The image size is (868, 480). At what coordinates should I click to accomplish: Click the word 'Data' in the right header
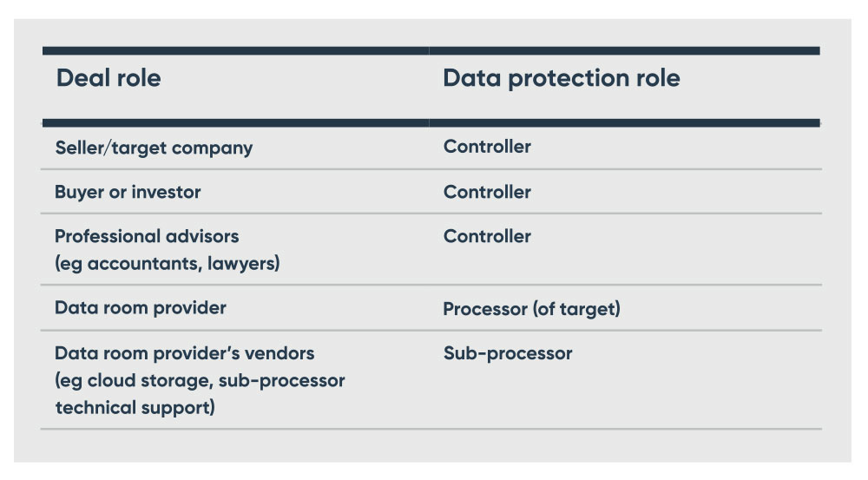(472, 78)
